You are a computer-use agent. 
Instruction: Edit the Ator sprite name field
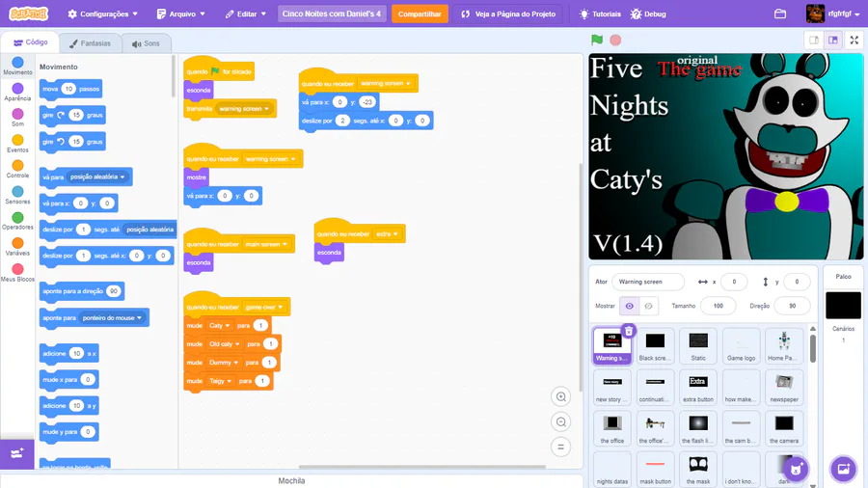click(x=648, y=282)
